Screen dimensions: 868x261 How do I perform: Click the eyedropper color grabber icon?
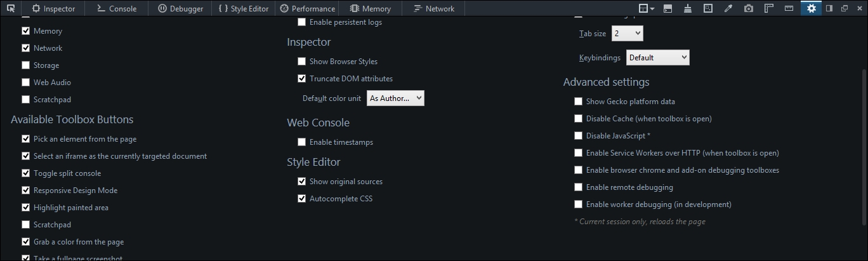click(729, 8)
